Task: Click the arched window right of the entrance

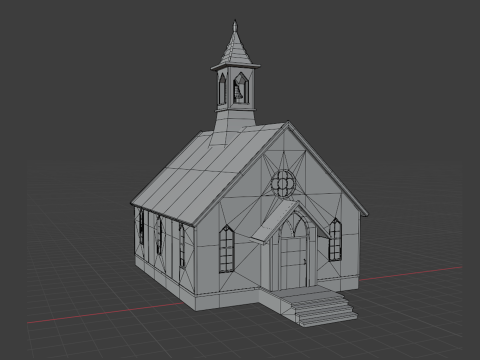Action: 335,239
